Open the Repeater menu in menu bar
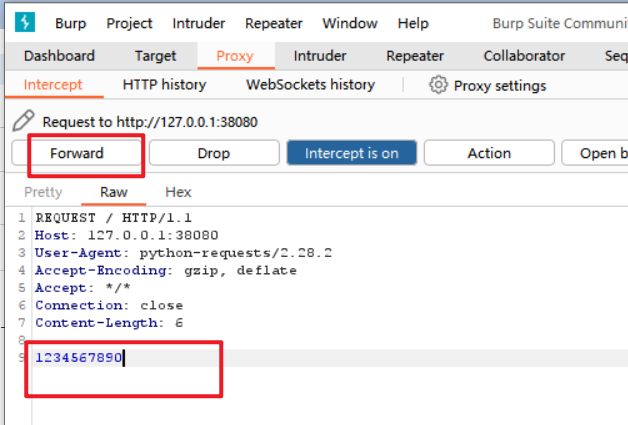 click(x=273, y=23)
